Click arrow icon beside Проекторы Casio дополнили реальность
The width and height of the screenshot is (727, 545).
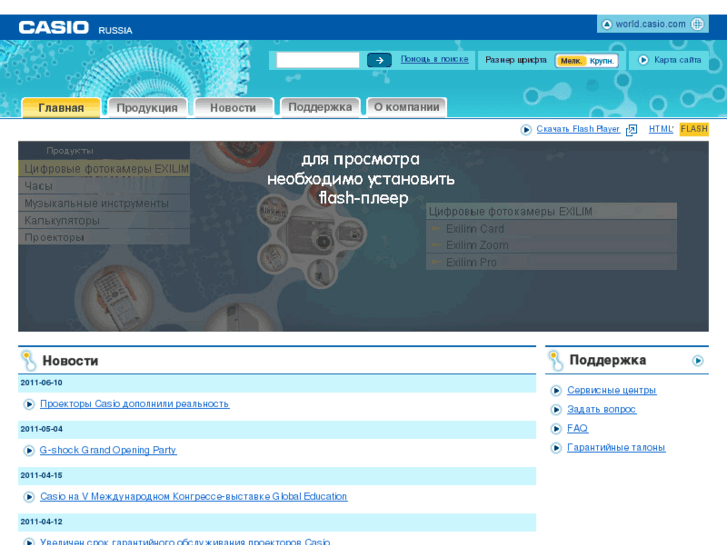click(x=29, y=404)
